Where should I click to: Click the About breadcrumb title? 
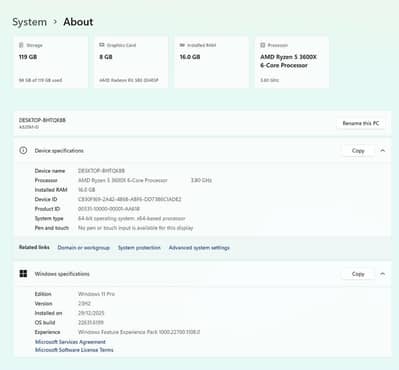[x=78, y=22]
